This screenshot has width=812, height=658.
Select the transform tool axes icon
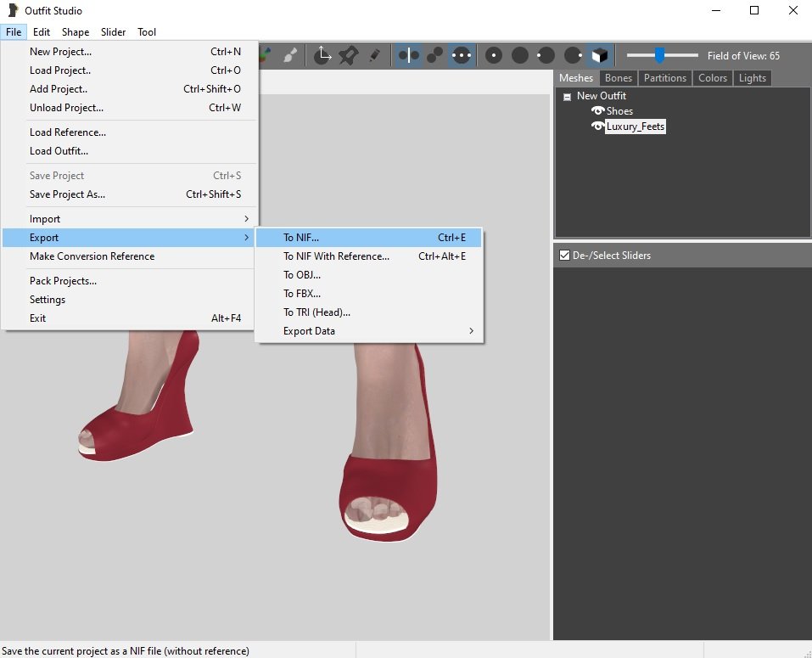(x=322, y=56)
